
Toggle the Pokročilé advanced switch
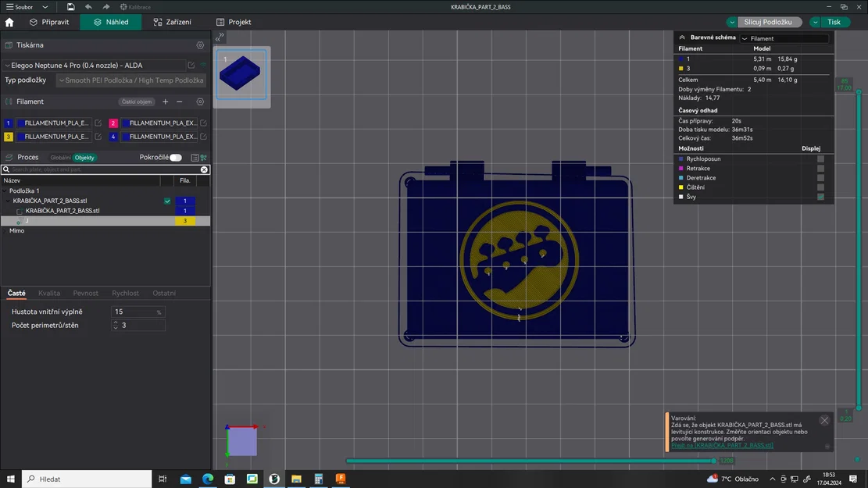pos(176,158)
